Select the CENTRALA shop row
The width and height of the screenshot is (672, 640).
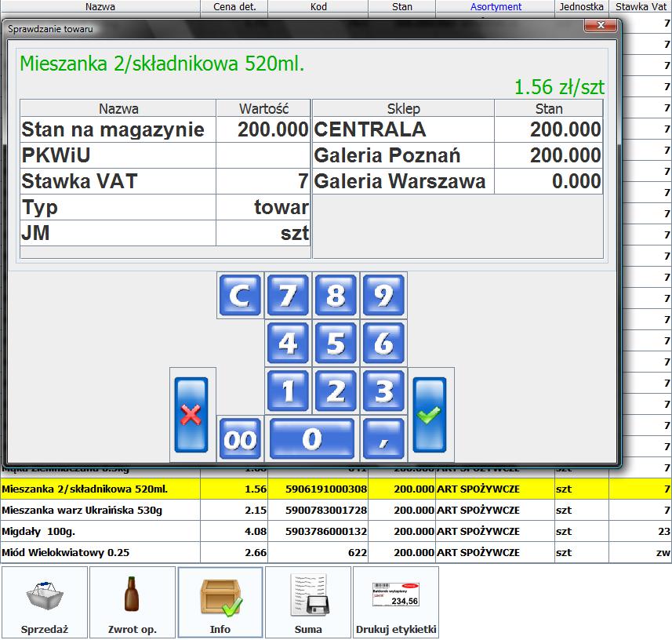pos(458,129)
